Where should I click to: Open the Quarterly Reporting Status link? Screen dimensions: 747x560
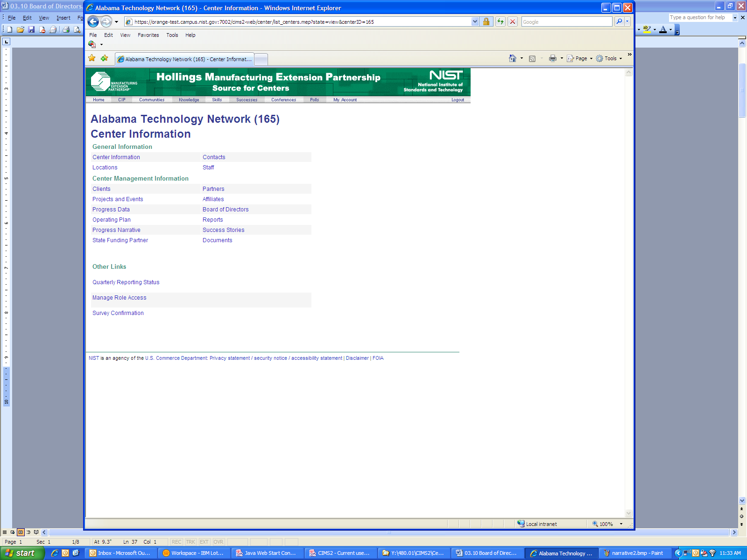pos(126,282)
